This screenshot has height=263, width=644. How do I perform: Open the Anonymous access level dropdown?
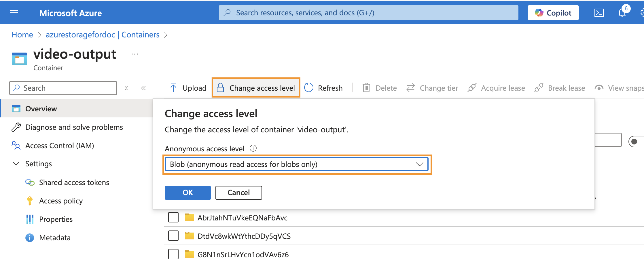click(297, 164)
